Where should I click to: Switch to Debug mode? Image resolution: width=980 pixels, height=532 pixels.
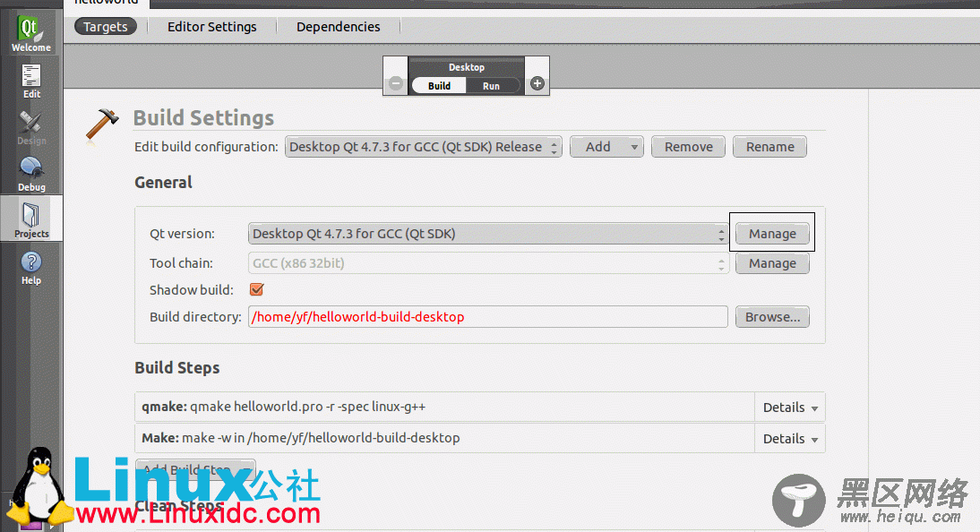[x=31, y=174]
